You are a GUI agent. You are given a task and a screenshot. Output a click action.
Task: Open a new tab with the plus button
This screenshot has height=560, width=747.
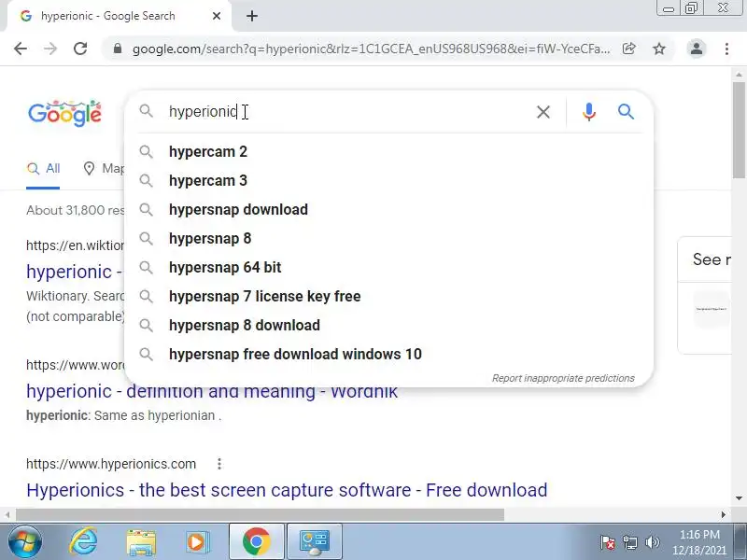point(252,16)
